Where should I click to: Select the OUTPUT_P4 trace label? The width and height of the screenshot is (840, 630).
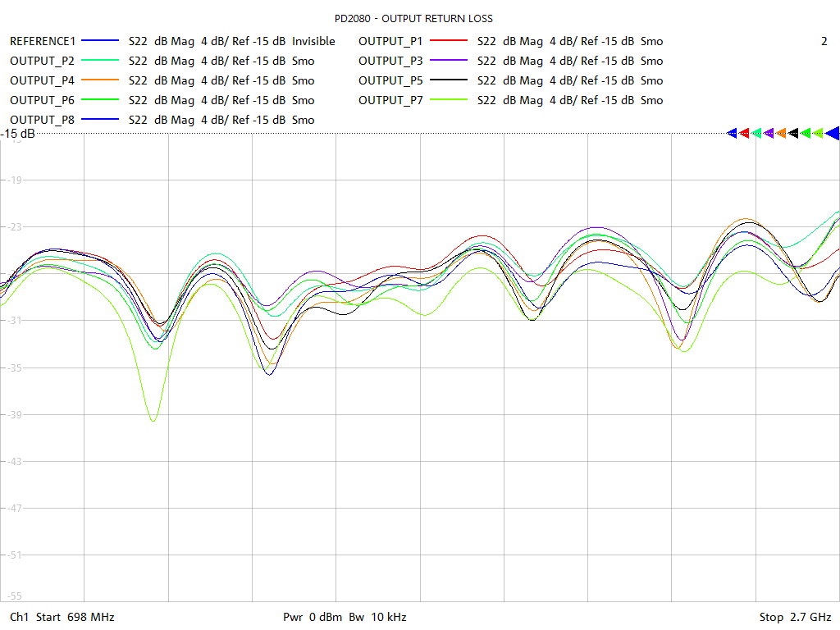pos(42,81)
